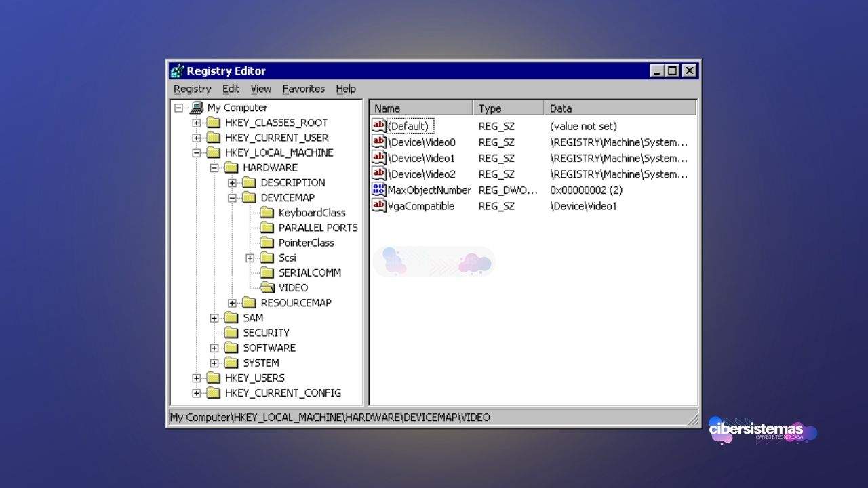Expand the RESOURCEMAP key
Viewport: 868px width, 488px height.
click(232, 303)
